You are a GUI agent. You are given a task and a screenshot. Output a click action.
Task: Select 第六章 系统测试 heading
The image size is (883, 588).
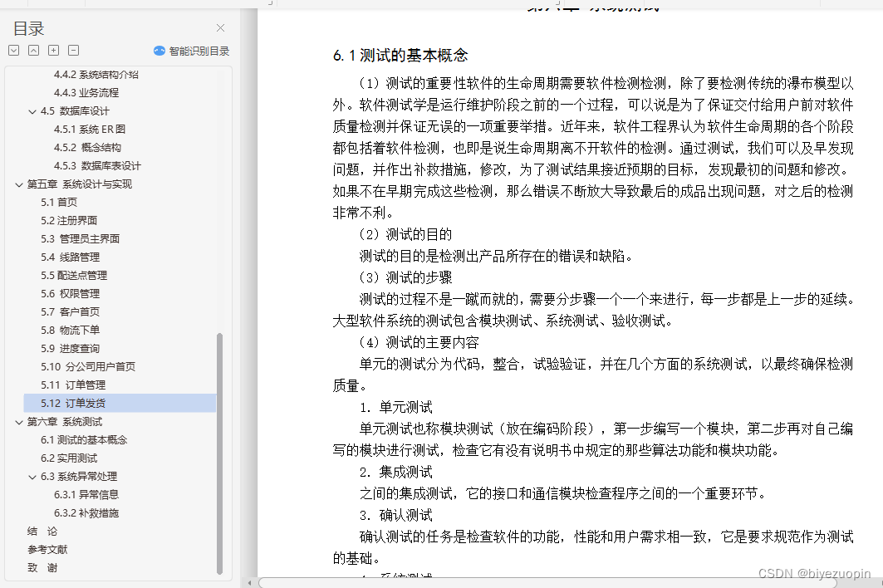pos(65,421)
